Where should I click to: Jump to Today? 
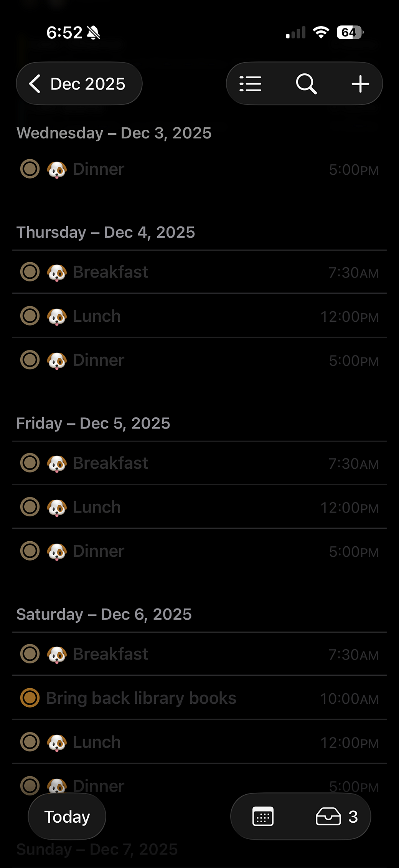click(67, 817)
